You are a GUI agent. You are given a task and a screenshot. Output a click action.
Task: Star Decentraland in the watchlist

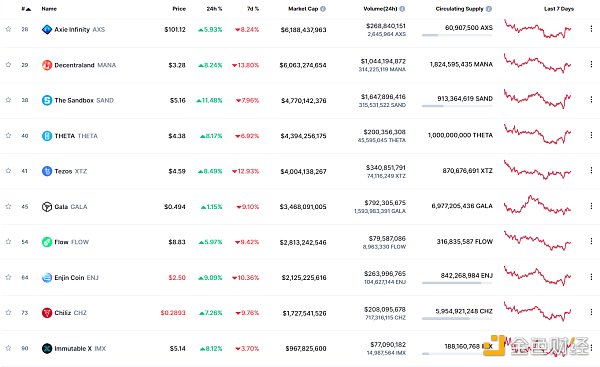[8, 65]
